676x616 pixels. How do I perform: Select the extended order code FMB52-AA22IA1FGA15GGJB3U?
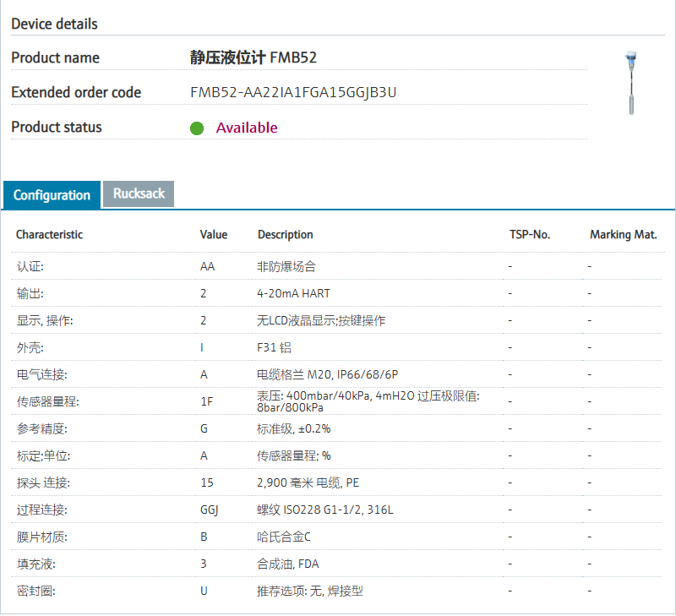(x=293, y=92)
